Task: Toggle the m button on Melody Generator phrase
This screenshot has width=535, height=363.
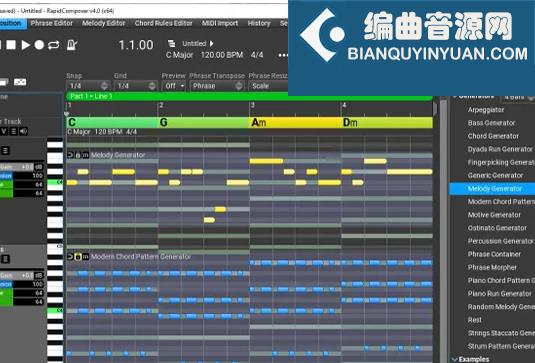Action: coord(85,155)
